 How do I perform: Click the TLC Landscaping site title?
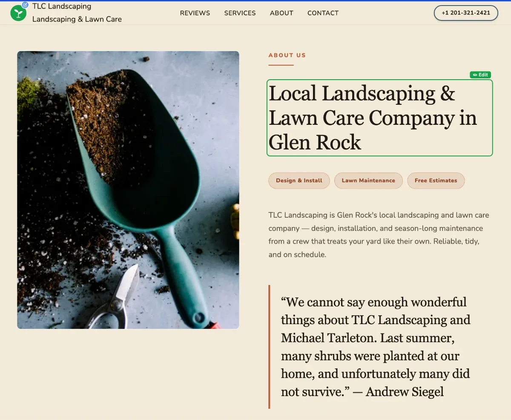pyautogui.click(x=62, y=6)
